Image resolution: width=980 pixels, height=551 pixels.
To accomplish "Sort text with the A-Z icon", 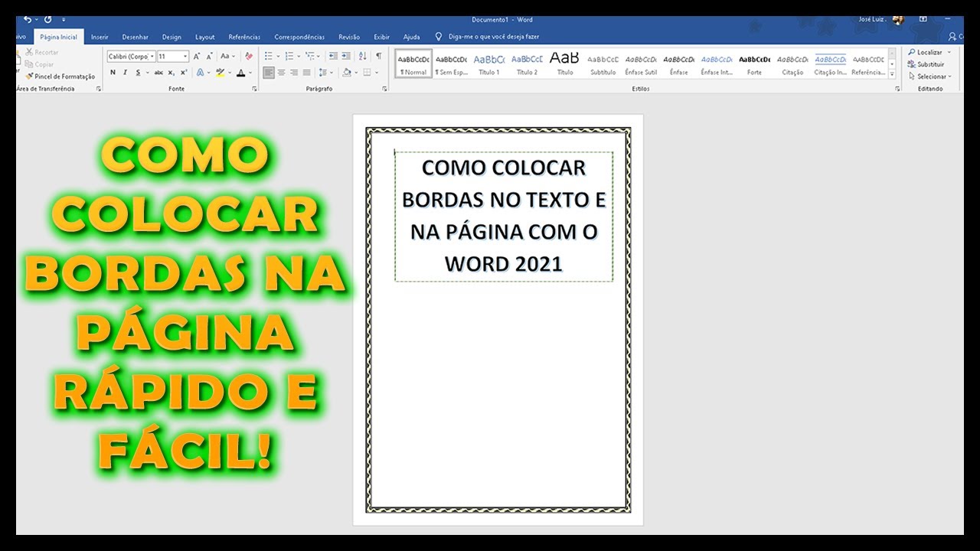I will coord(363,56).
